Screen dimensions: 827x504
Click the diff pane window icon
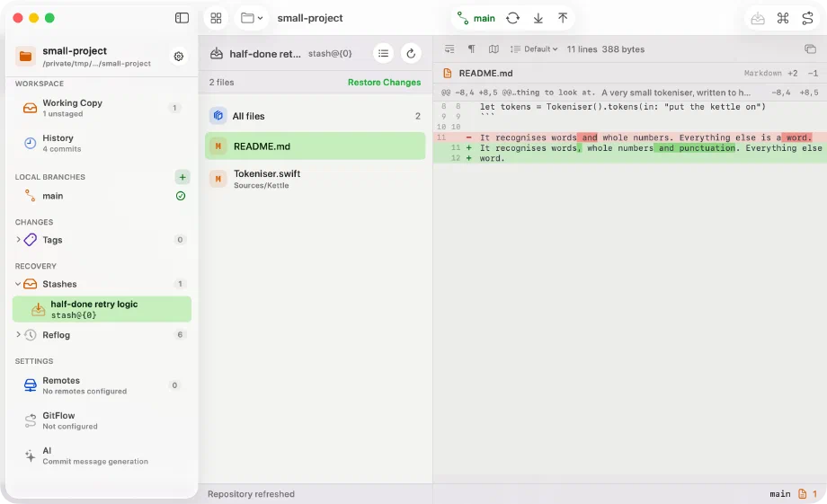pyautogui.click(x=810, y=49)
